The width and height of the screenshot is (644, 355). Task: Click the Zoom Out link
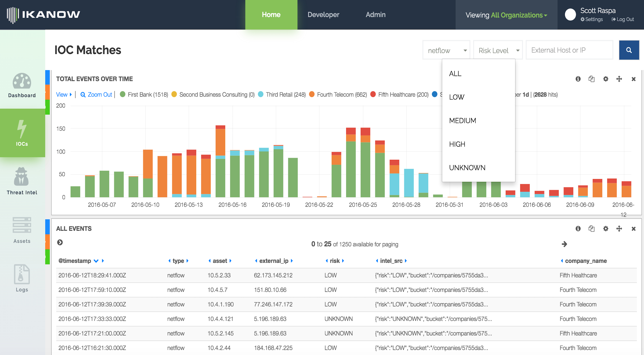pyautogui.click(x=96, y=94)
